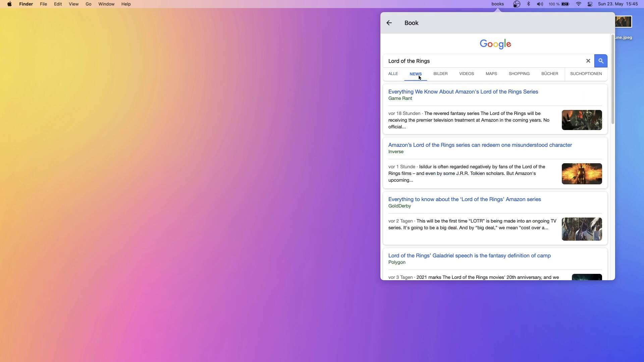Click the Google logo

tap(495, 44)
